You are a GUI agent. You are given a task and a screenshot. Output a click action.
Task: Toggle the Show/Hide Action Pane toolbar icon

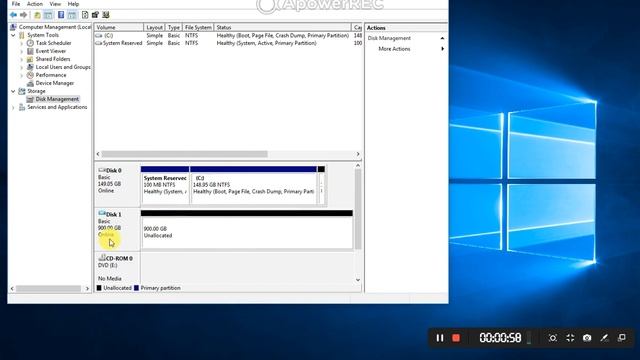tap(72, 15)
